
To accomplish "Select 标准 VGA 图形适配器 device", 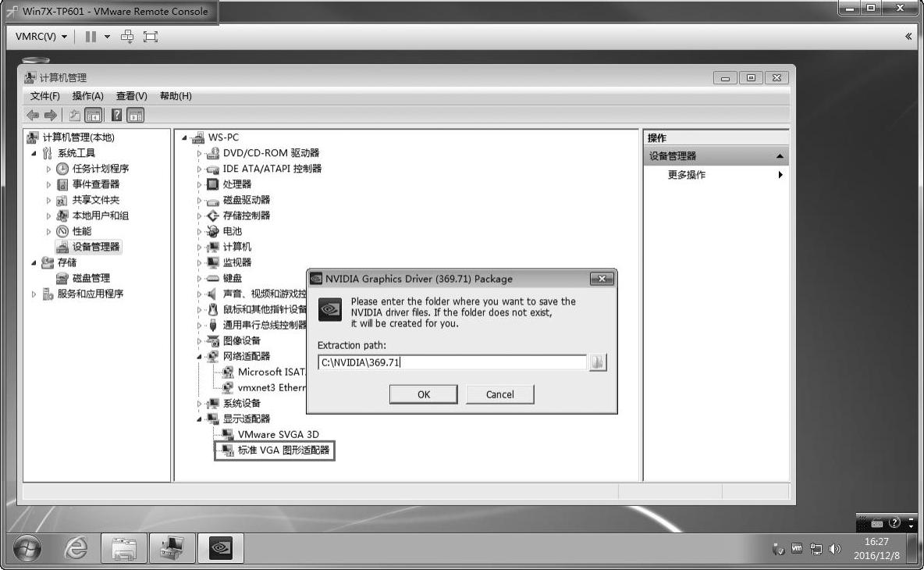I will click(283, 451).
